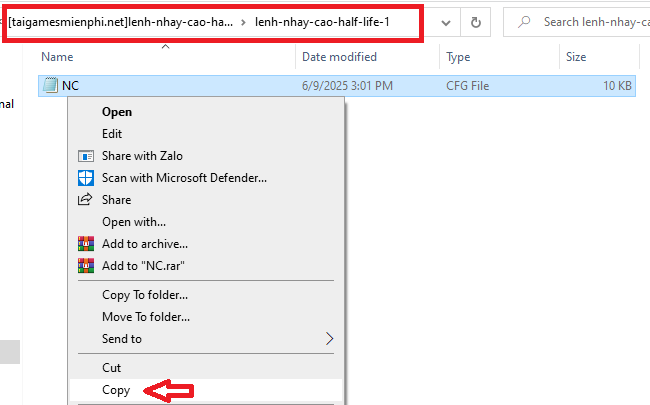Sort files by Date modified column
The image size is (650, 405).
click(339, 58)
